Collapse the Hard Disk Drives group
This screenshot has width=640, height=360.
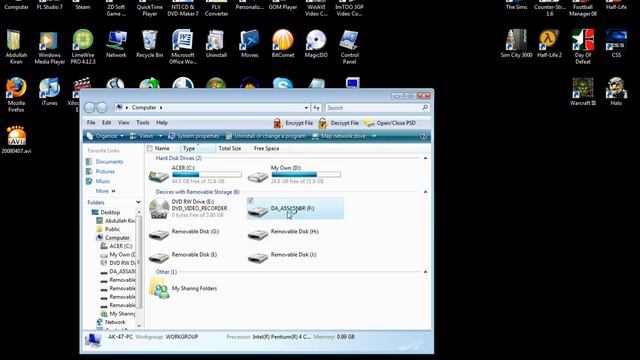425,158
